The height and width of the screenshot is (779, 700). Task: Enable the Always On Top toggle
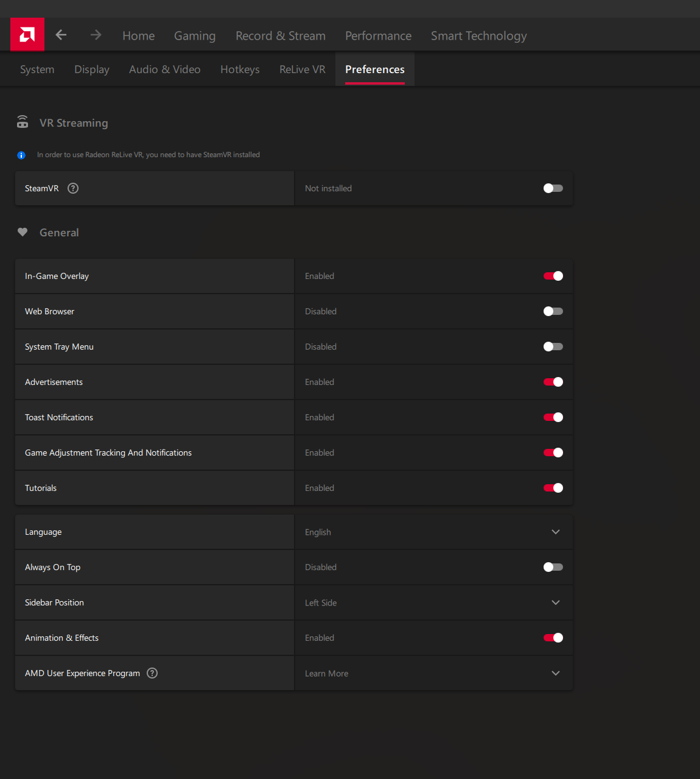553,567
